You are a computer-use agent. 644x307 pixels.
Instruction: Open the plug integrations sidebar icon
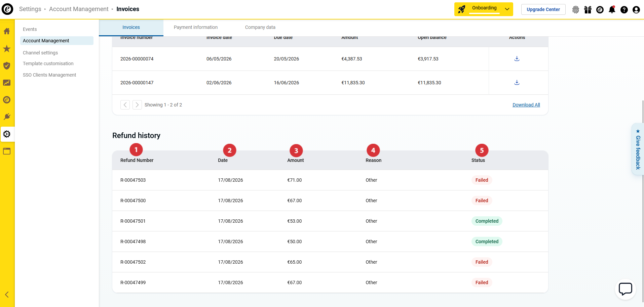coord(7,117)
